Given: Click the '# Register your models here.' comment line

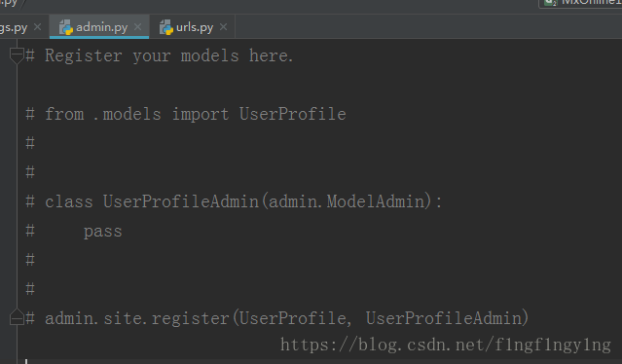Looking at the screenshot, I should coord(159,55).
